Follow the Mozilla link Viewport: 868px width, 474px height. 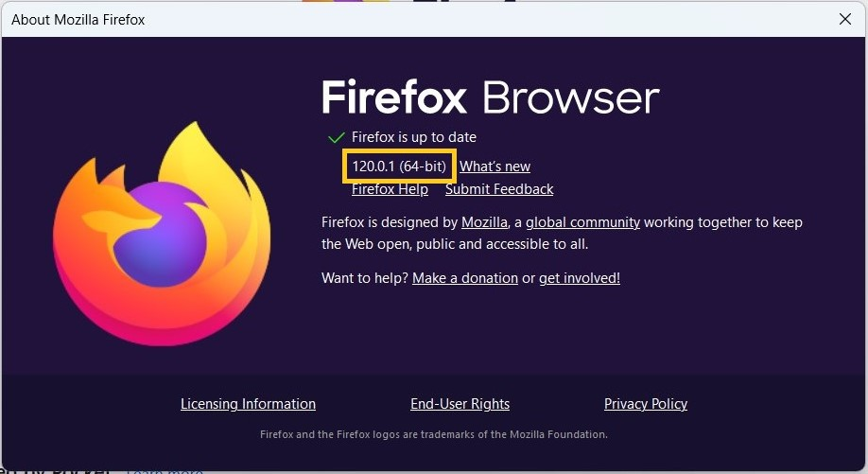coord(485,222)
